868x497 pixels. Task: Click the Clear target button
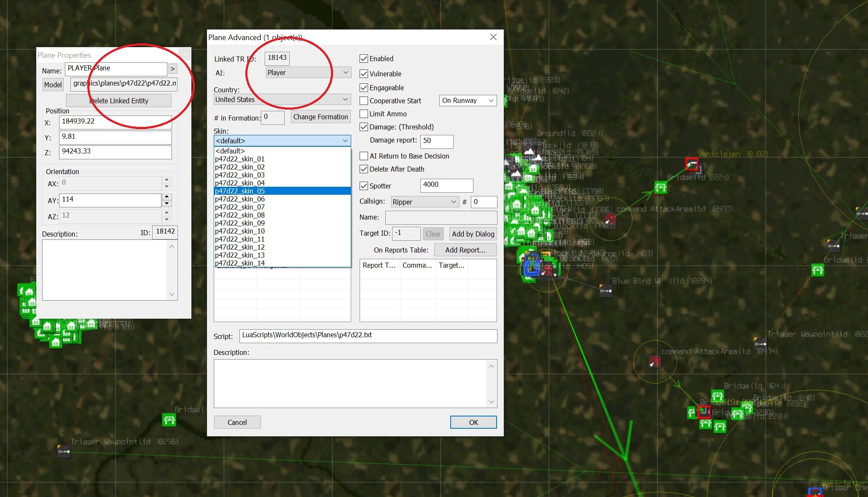point(433,234)
